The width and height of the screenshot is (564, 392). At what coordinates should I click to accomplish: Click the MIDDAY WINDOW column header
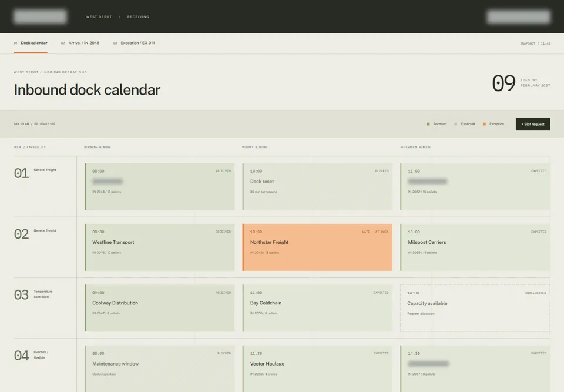click(254, 148)
